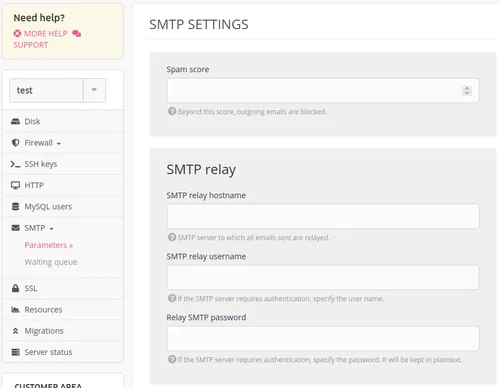Click the MySQL users database icon
The image size is (500, 388).
point(15,207)
